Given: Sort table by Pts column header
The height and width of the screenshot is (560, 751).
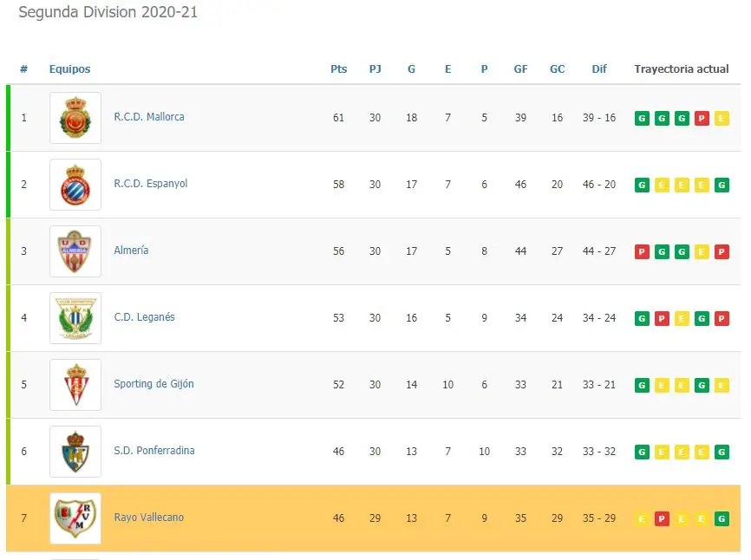Looking at the screenshot, I should point(338,69).
